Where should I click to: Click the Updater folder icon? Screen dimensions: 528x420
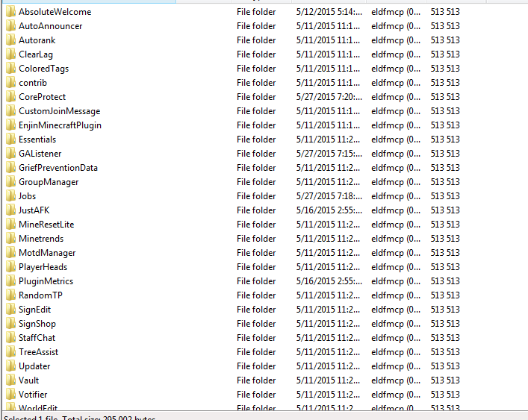(10, 366)
